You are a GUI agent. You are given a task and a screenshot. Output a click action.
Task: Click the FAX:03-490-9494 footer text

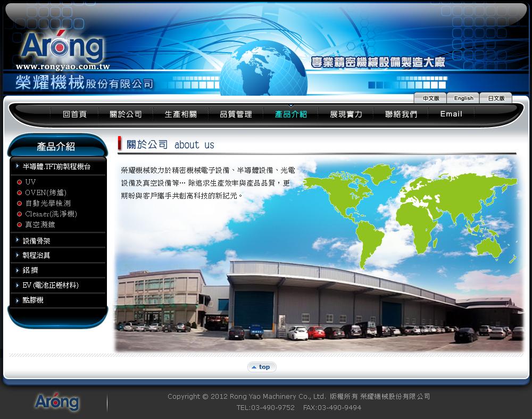pyautogui.click(x=332, y=407)
